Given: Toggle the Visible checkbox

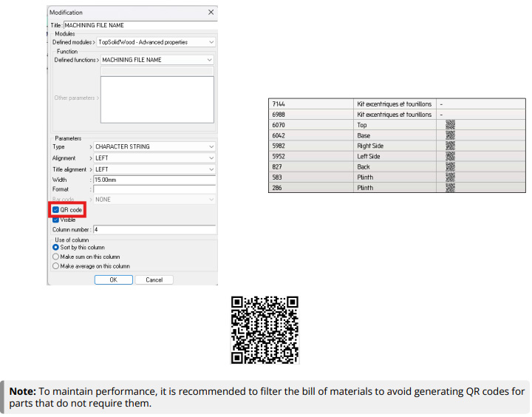Looking at the screenshot, I should click(55, 220).
